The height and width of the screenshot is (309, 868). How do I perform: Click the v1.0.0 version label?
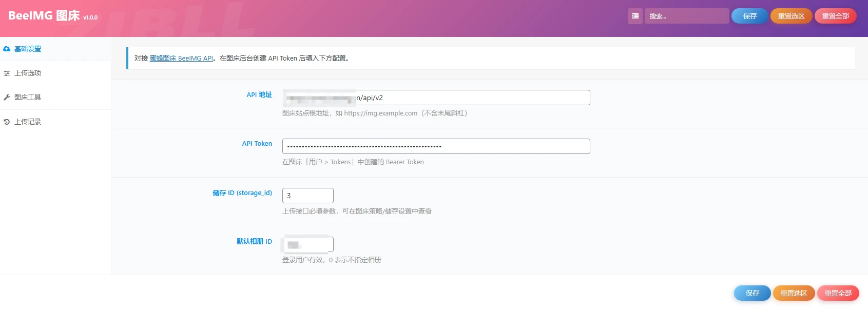tap(90, 17)
